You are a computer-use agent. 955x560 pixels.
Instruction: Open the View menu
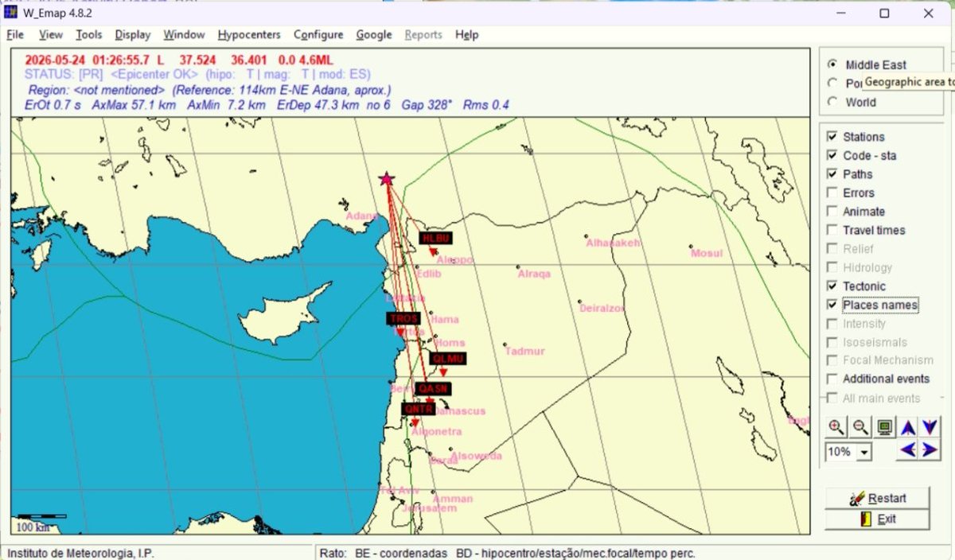coord(50,35)
